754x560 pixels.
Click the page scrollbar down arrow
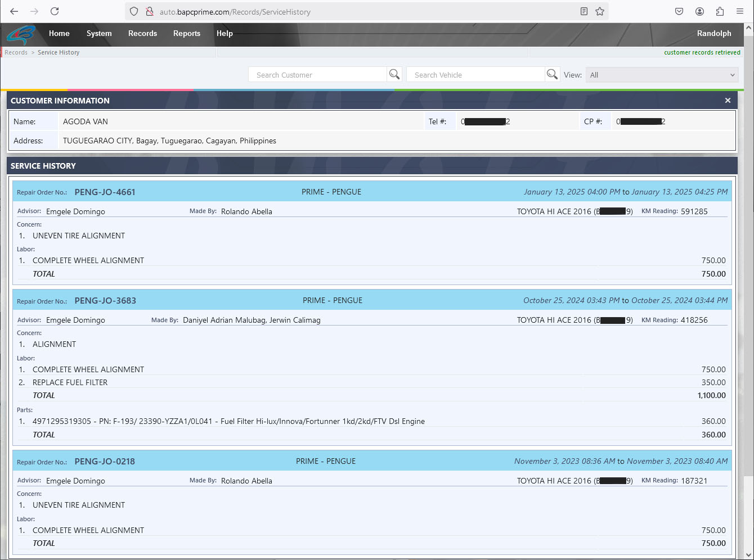point(748,555)
